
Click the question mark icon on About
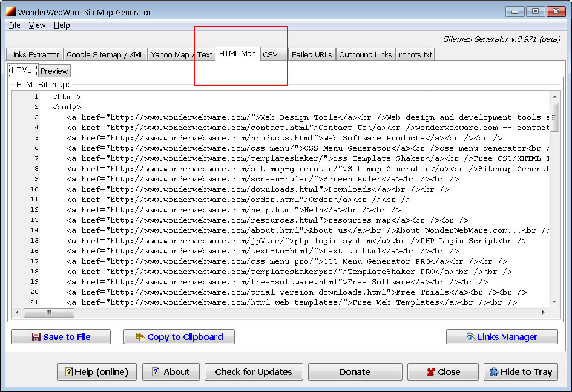[x=156, y=372]
